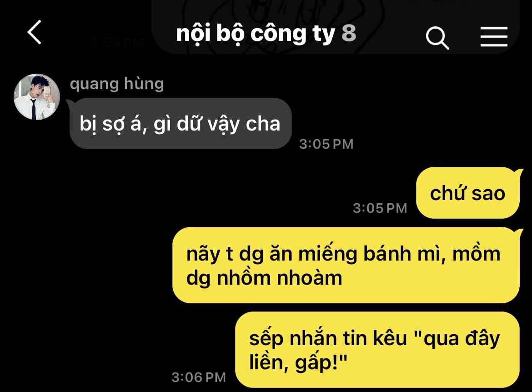Tap the 3:05 PM time beside quang hùng's message
Viewport: 532px width, 392px height.
coord(326,144)
